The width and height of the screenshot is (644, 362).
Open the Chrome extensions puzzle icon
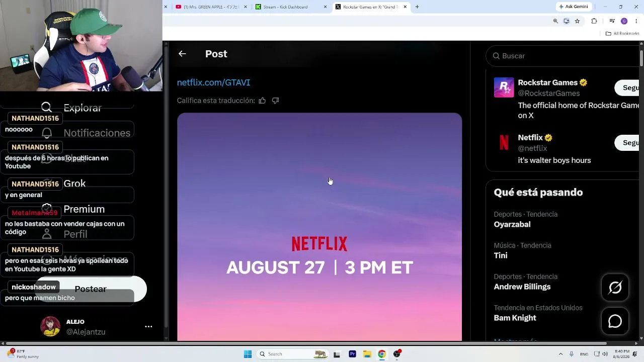(594, 21)
